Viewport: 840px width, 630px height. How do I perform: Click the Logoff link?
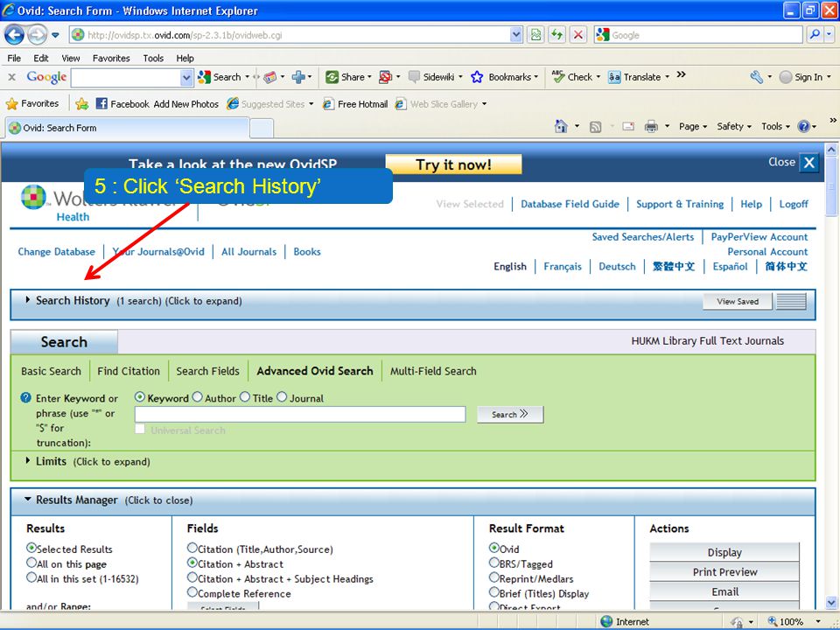(794, 204)
